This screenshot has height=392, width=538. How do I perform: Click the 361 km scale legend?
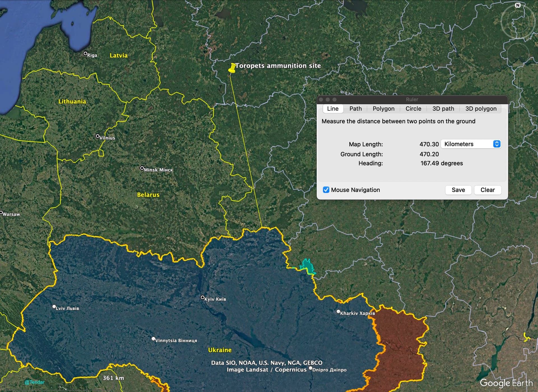tap(113, 378)
